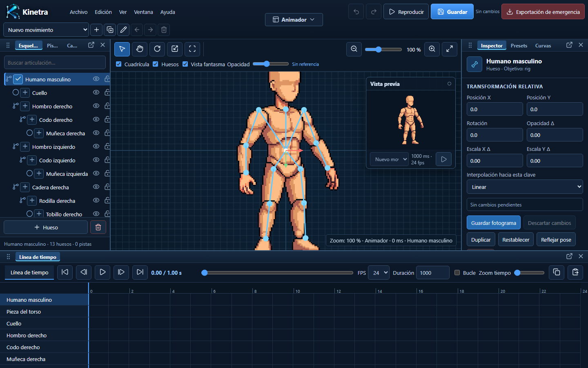The height and width of the screenshot is (368, 588).
Task: Activate the fit-to-frame canvas tool
Action: tap(192, 49)
